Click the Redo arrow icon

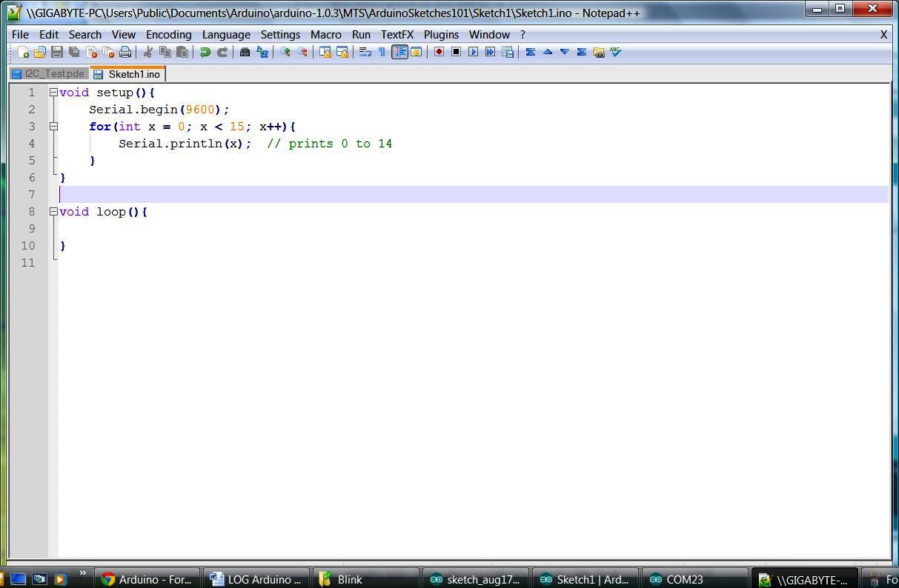[222, 52]
